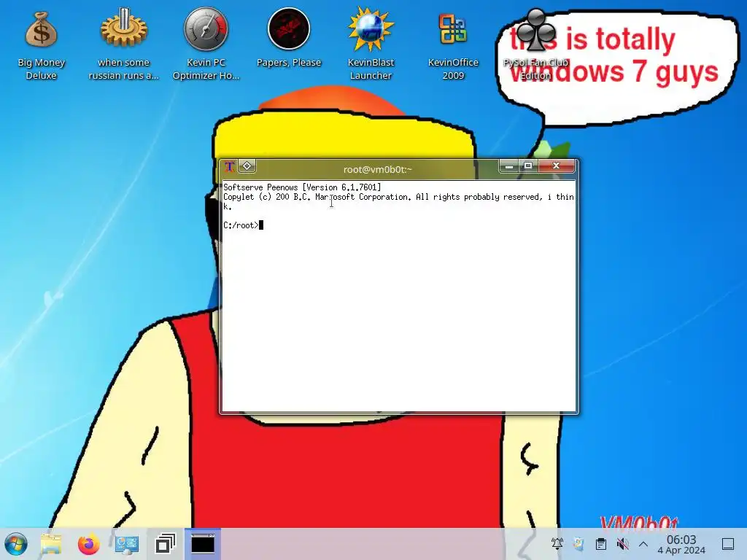
Task: Open the Start menu orb
Action: (x=16, y=544)
